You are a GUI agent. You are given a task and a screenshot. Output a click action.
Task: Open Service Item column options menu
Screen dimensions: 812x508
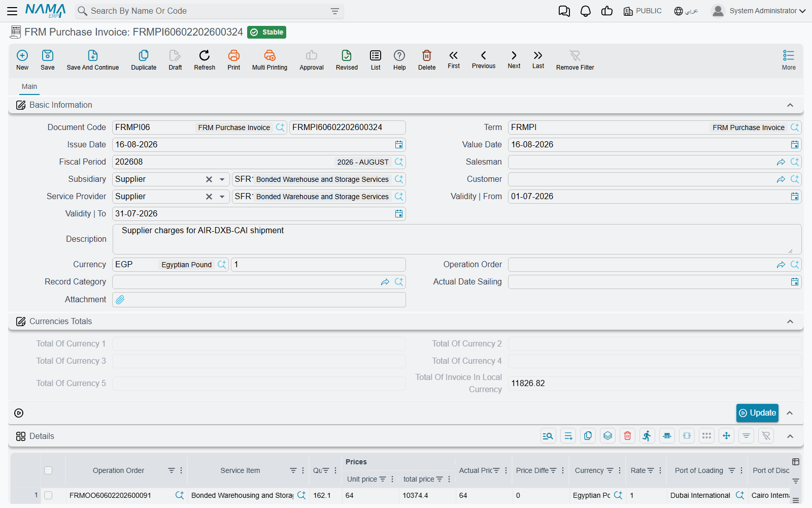(x=303, y=470)
